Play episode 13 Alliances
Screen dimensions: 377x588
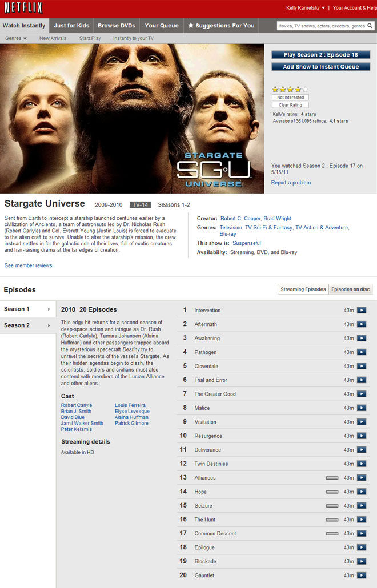click(x=361, y=477)
